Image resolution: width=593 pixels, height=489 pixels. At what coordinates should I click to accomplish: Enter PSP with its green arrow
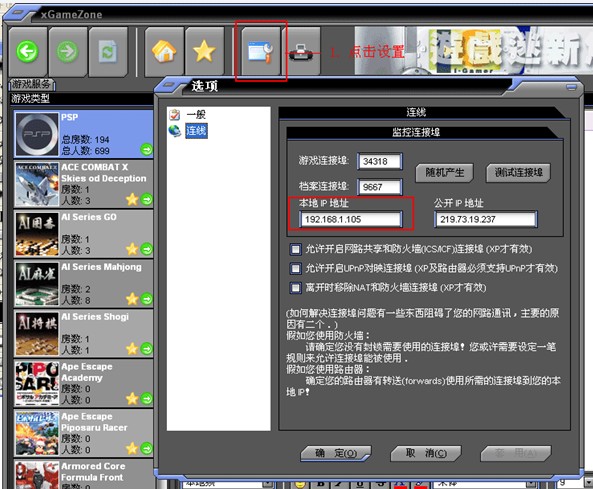[146, 149]
